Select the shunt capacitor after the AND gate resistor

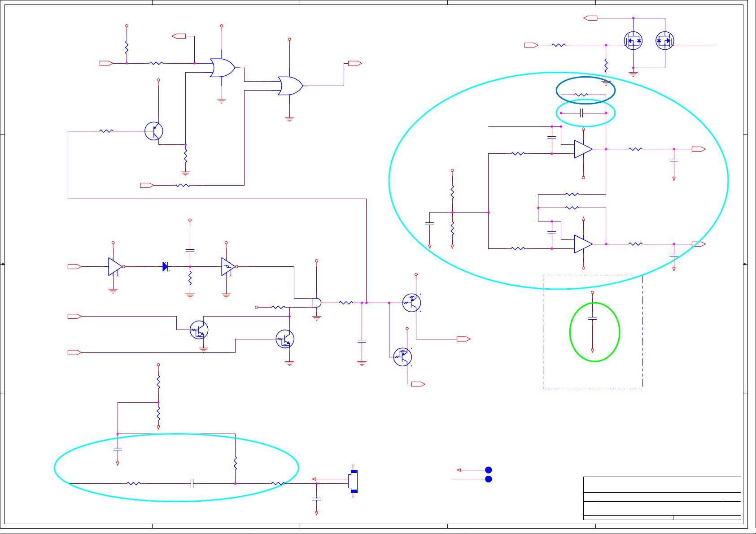pyautogui.click(x=362, y=341)
